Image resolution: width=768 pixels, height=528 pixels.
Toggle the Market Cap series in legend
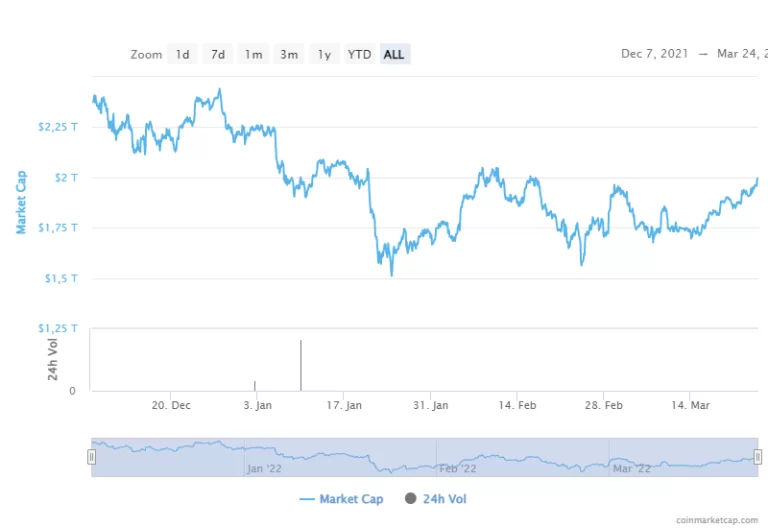tap(341, 499)
